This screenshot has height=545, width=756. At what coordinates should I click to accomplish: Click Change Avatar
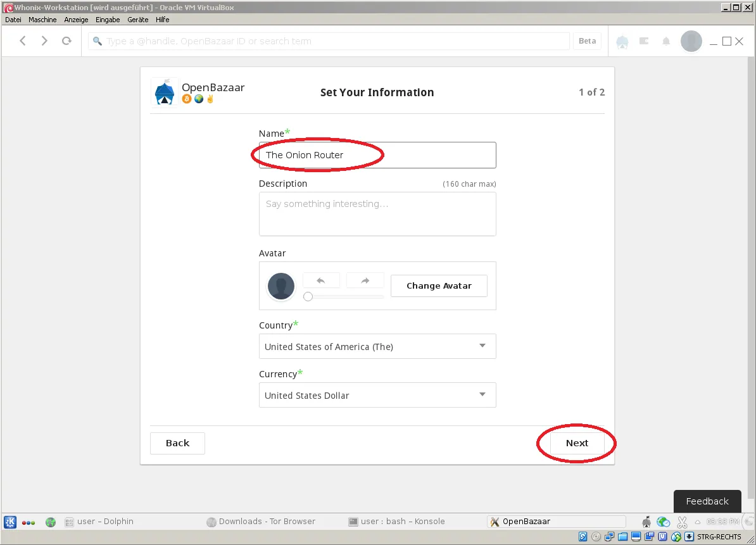439,285
